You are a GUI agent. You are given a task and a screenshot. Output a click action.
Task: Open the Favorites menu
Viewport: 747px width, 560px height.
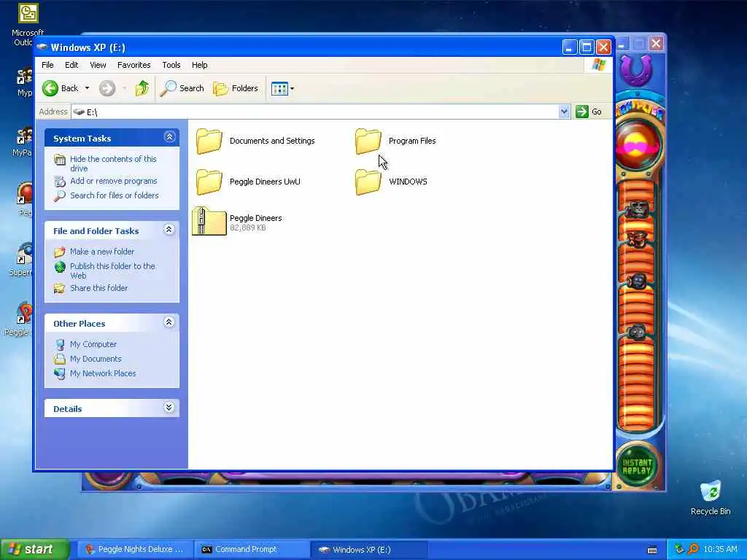(x=134, y=65)
